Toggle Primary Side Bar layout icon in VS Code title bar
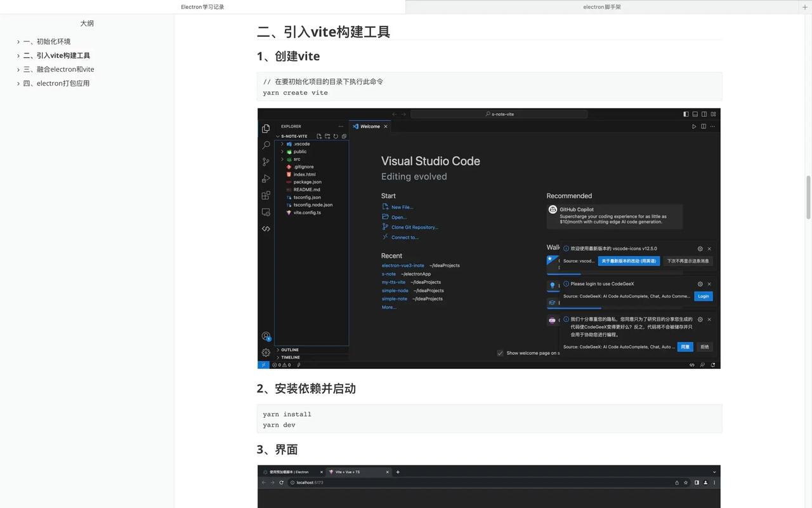The width and height of the screenshot is (812, 508). (686, 114)
